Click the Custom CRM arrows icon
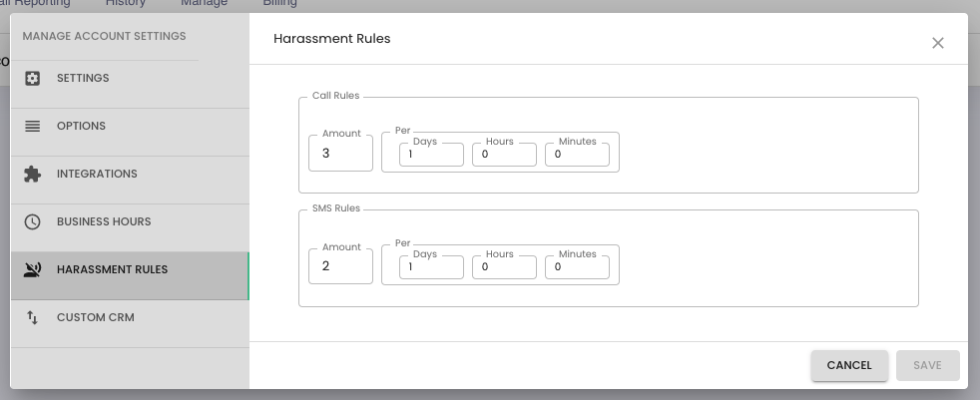This screenshot has height=400, width=980. pyautogui.click(x=33, y=317)
